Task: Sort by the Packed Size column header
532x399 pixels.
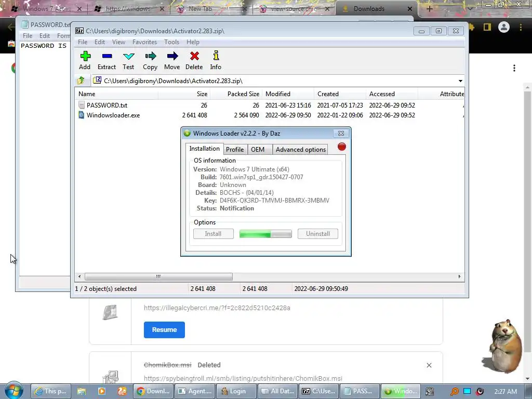Action: 236,94
